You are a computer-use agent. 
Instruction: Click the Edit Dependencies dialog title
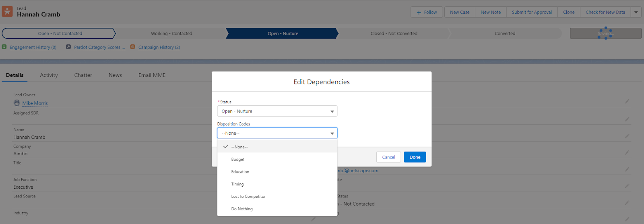pyautogui.click(x=322, y=82)
